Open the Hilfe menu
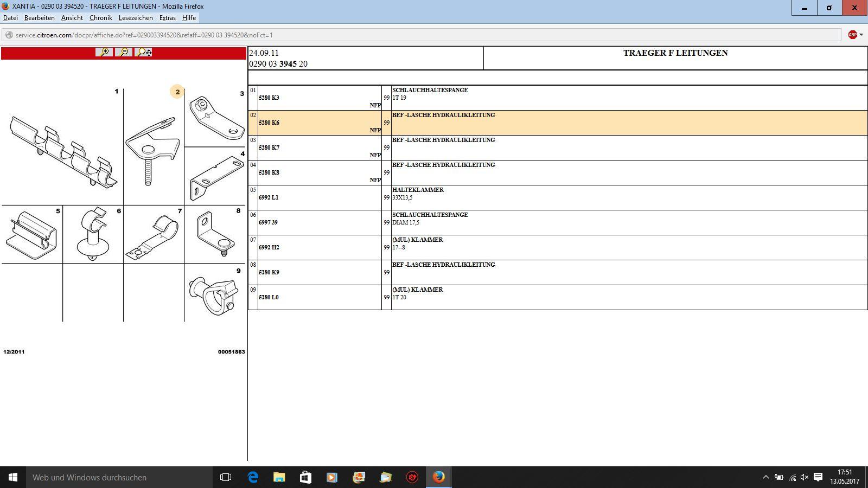The image size is (868, 488). point(189,18)
